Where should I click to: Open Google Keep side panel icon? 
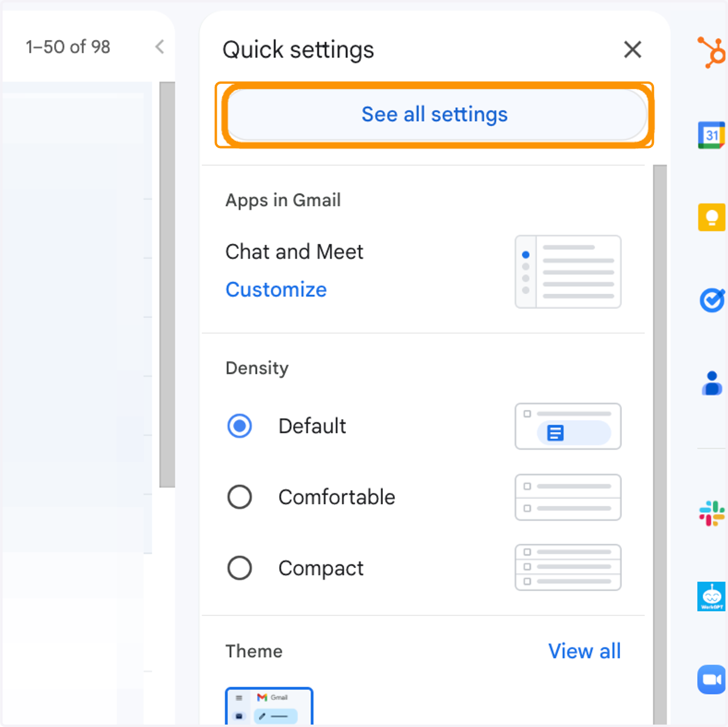coord(712,217)
